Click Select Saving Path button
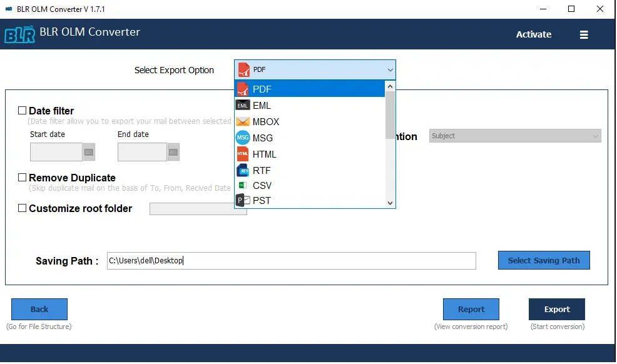 (x=544, y=260)
